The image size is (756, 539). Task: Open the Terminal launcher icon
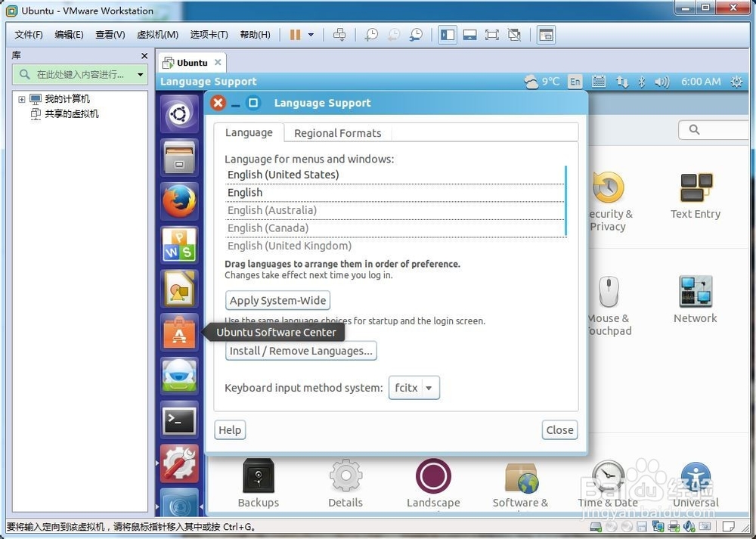point(179,420)
